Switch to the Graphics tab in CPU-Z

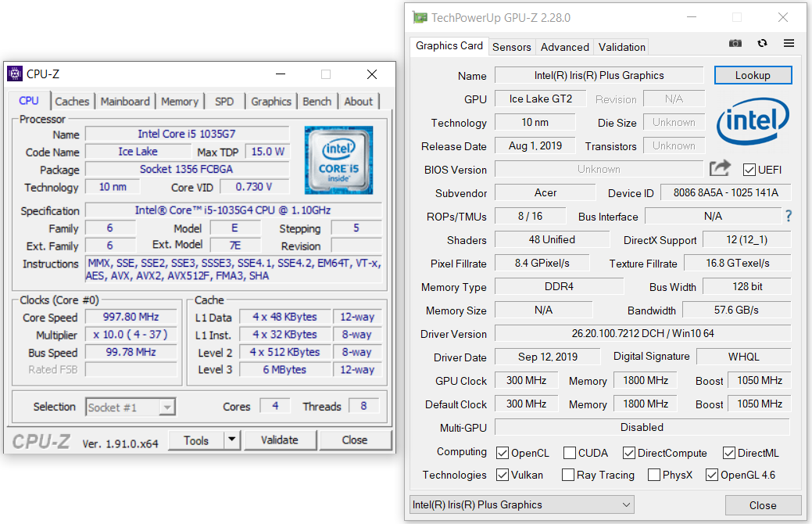(271, 102)
